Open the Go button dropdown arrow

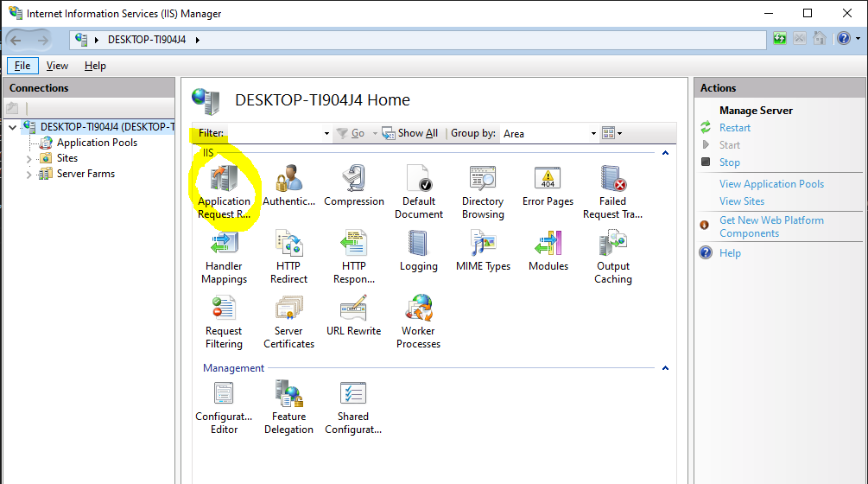[x=375, y=133]
